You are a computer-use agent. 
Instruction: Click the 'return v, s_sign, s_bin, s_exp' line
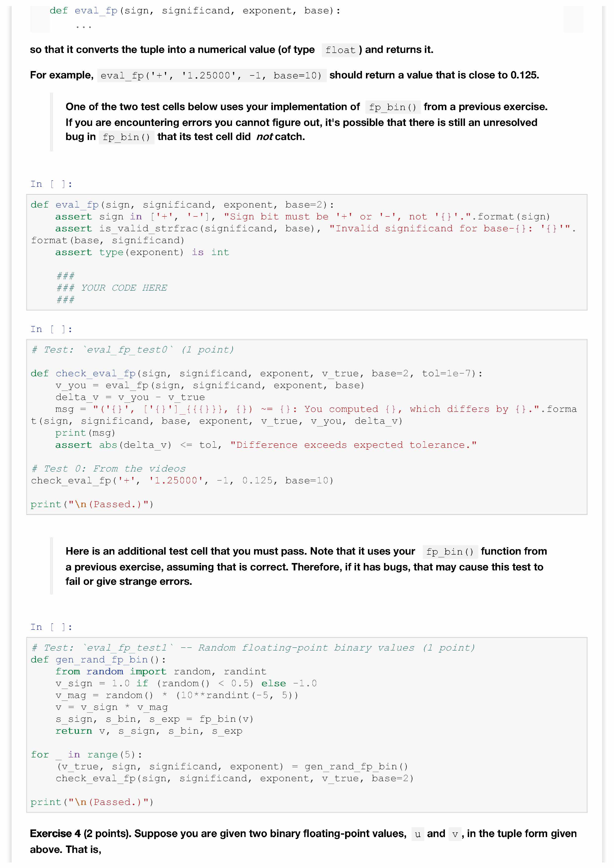149,731
